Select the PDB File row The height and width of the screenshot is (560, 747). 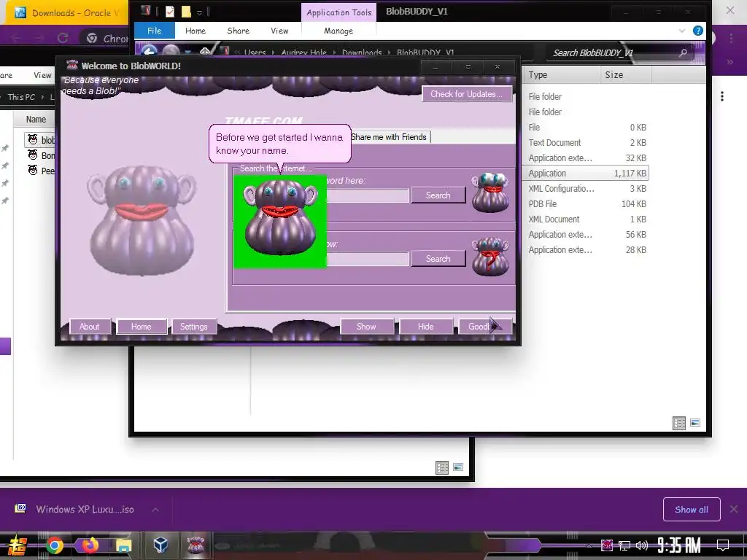pos(587,204)
